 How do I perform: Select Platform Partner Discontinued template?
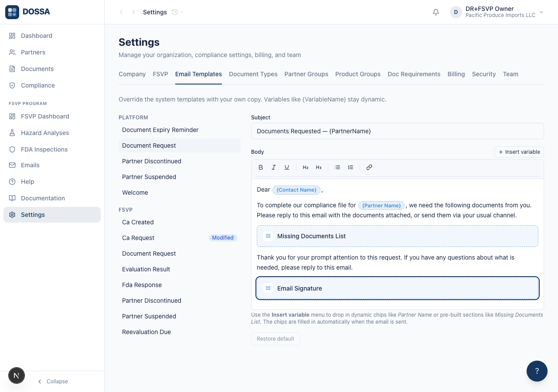[180, 161]
